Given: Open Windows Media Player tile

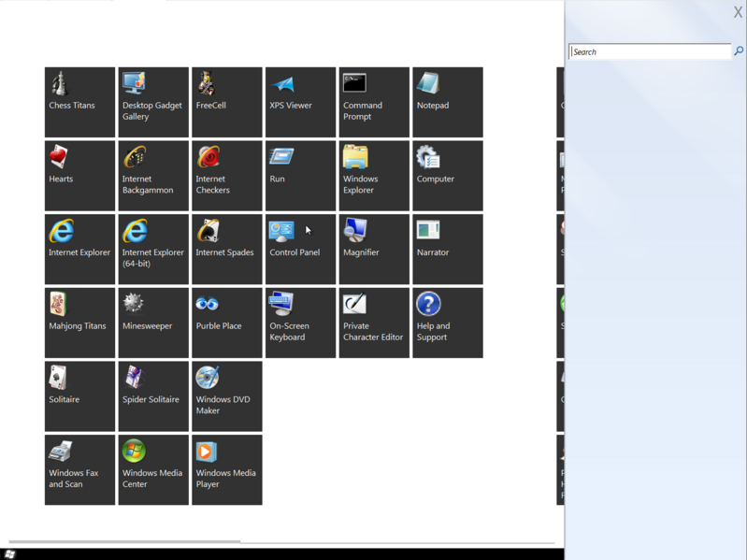Looking at the screenshot, I should (x=227, y=470).
